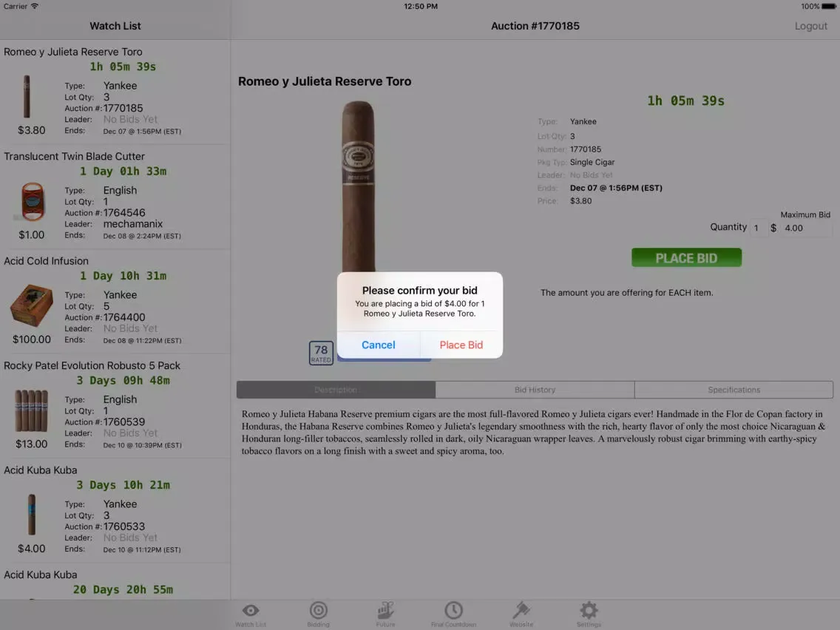Select Romeo y Julieta Reserve Toro watch item

coord(115,92)
